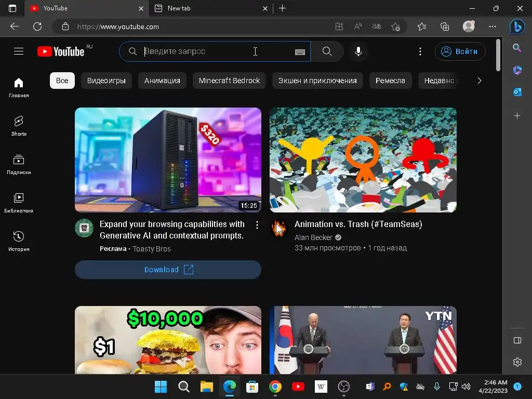The image size is (532, 399).
Task: Open Windows Start menu
Action: pos(161,387)
